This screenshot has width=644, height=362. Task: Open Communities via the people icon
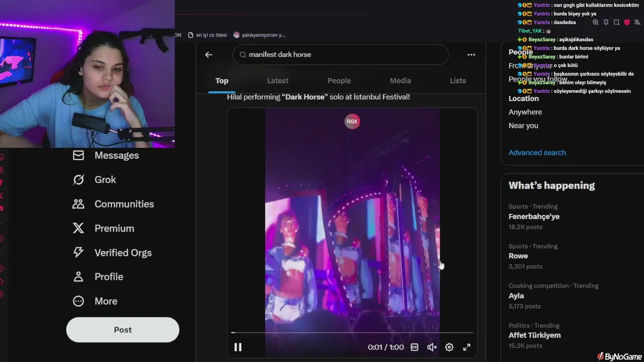pyautogui.click(x=78, y=204)
